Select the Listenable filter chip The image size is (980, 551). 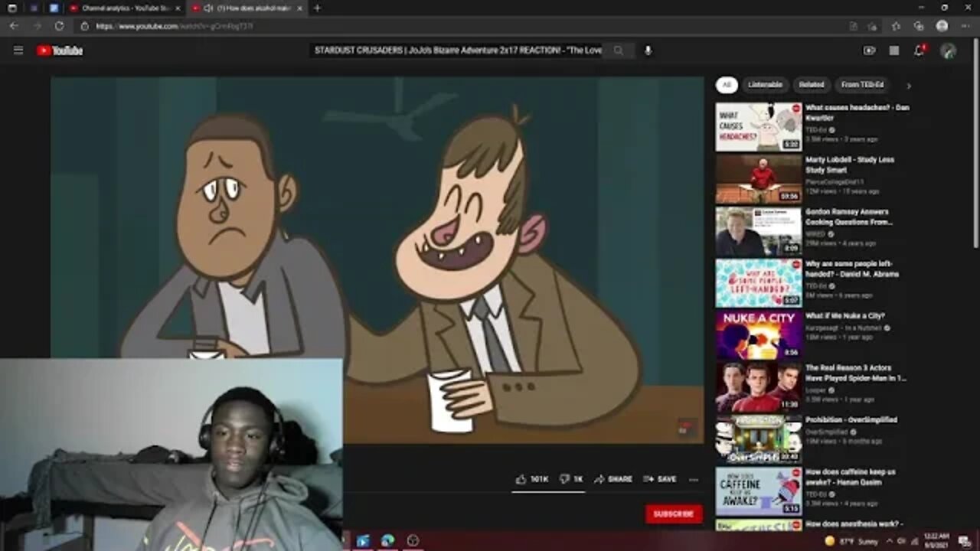[x=765, y=85]
